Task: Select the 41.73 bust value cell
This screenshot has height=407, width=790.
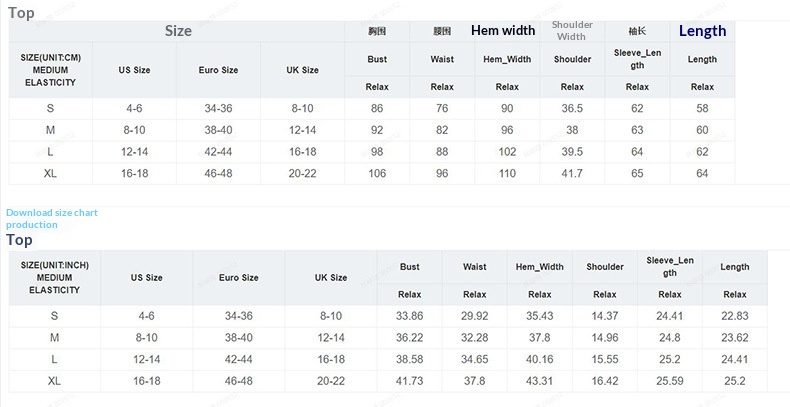Action: 409,381
